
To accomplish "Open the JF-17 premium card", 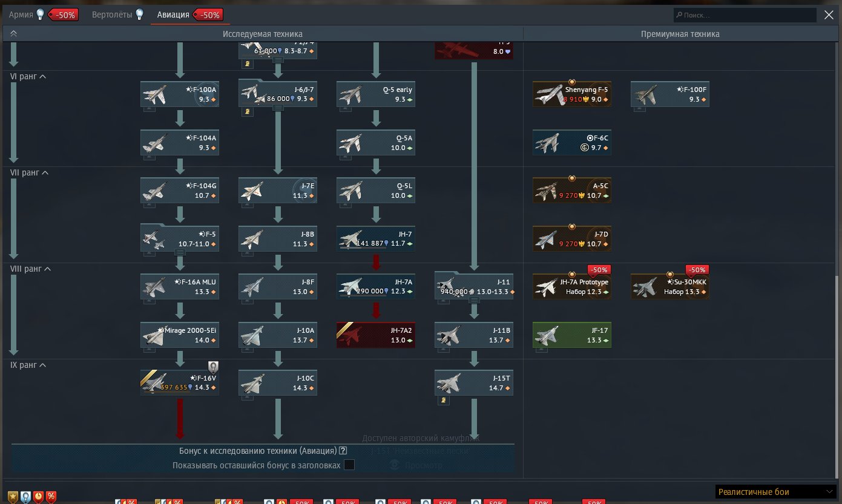I will [572, 335].
